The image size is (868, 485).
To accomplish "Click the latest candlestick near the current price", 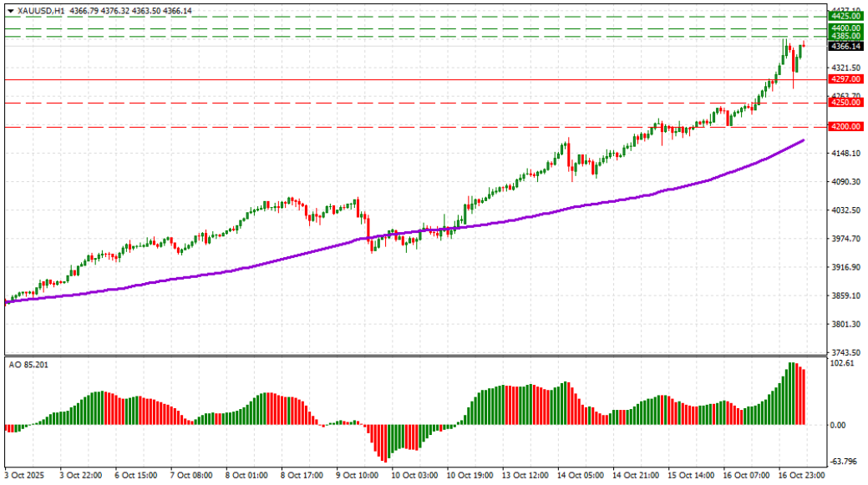I will tap(803, 46).
